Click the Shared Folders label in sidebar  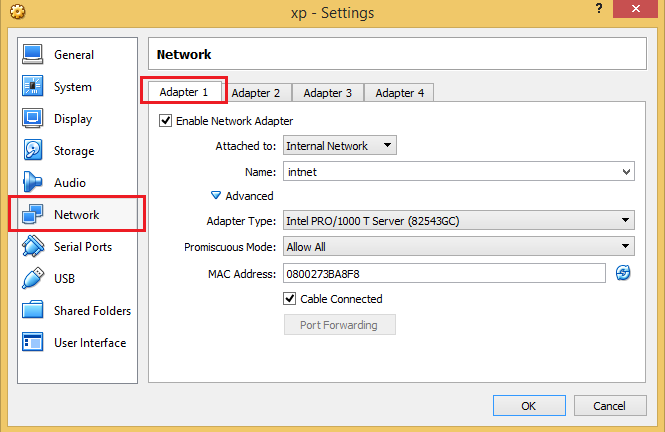[x=92, y=310]
